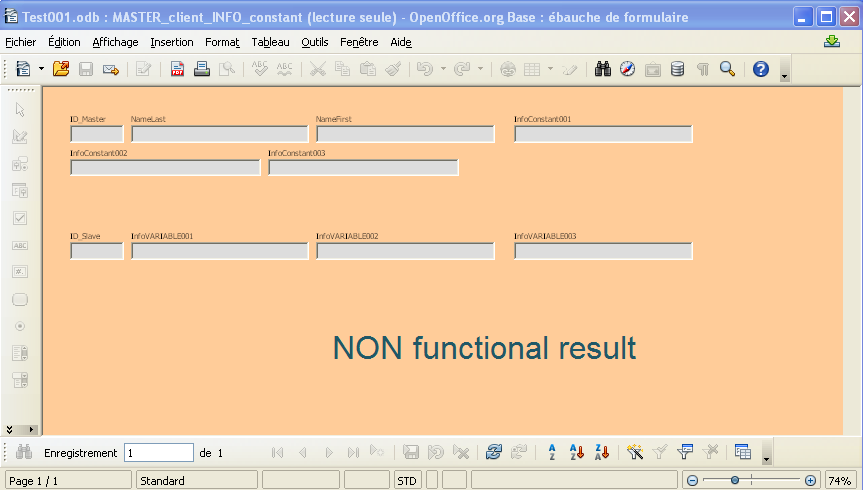Viewport: 863px width, 490px height.
Task: Click the Refresh icon in navigation bar
Action: pyautogui.click(x=493, y=452)
